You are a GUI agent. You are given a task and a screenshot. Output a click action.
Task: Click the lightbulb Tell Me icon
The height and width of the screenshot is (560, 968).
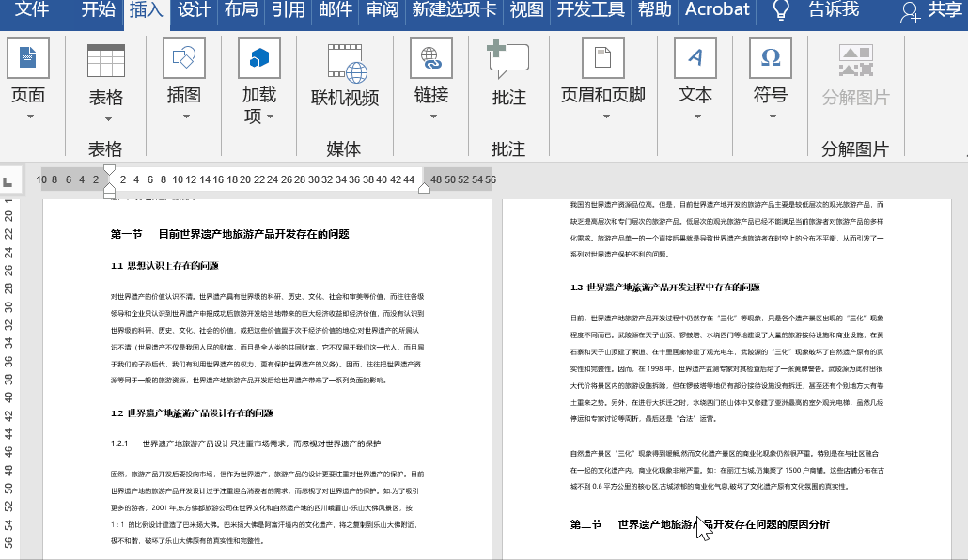[781, 10]
